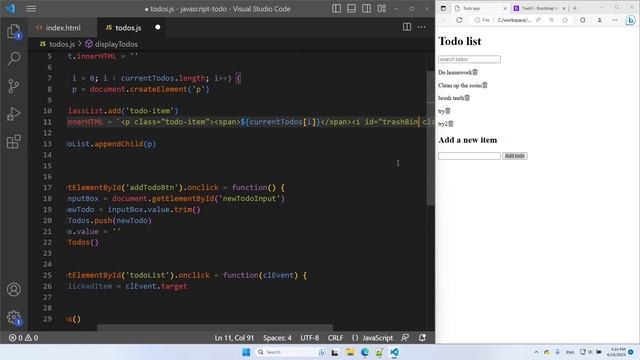Open Customize Layout icon in title bar
The image size is (640, 360).
tap(382, 9)
